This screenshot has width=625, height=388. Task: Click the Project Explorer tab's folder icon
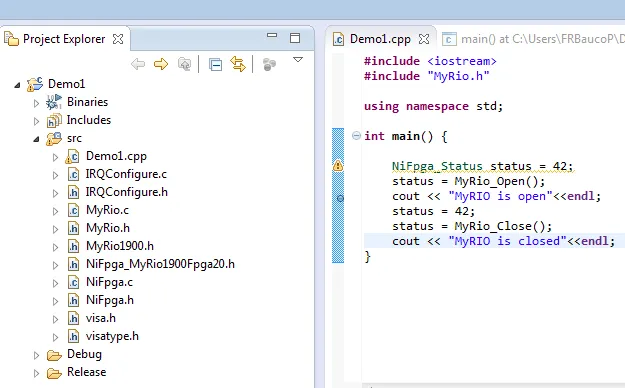(11, 39)
